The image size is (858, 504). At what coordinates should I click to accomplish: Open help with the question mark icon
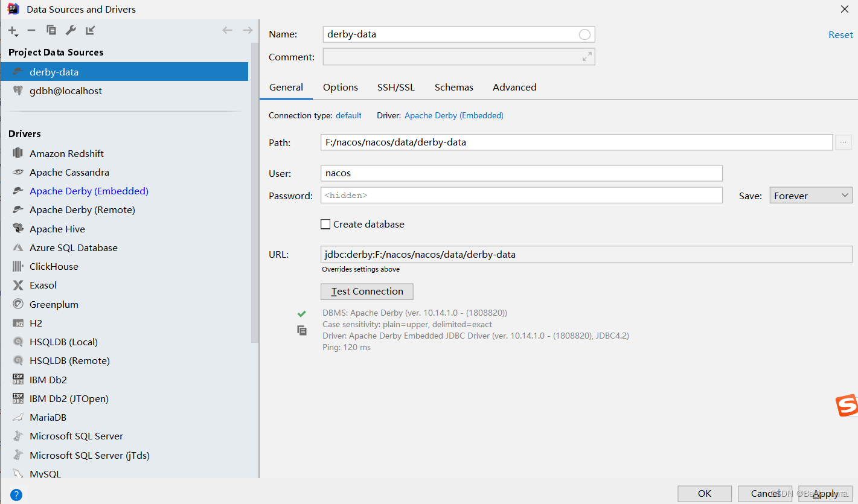click(16, 494)
